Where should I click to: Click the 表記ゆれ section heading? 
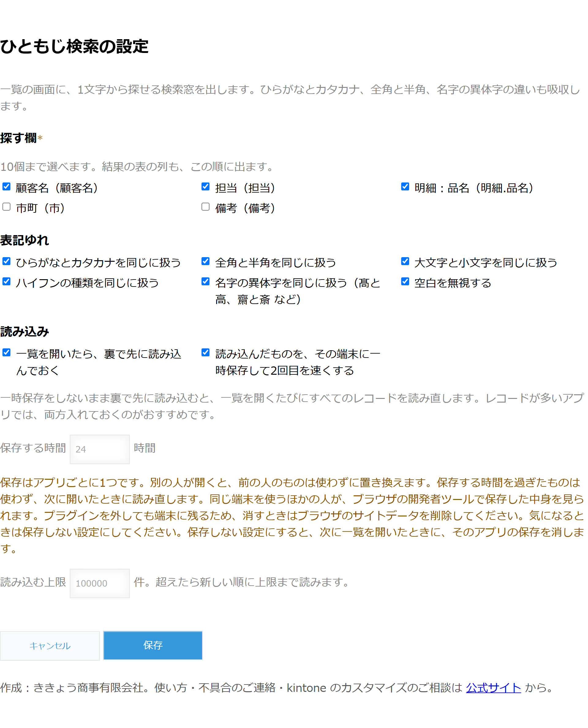pyautogui.click(x=25, y=240)
